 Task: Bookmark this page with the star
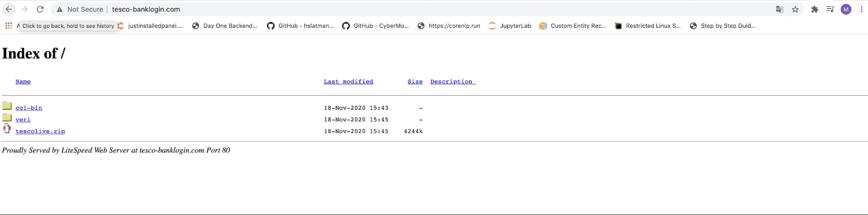click(x=795, y=9)
